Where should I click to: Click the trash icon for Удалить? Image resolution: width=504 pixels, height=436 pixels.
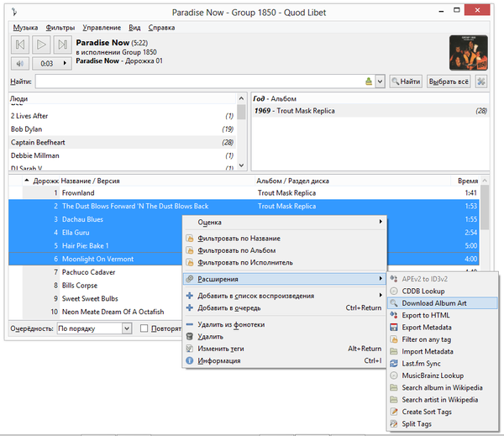190,337
